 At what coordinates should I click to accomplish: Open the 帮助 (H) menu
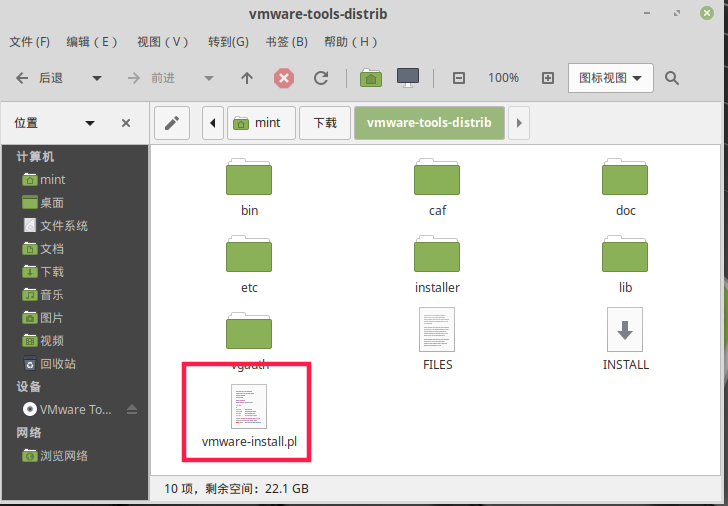351,42
